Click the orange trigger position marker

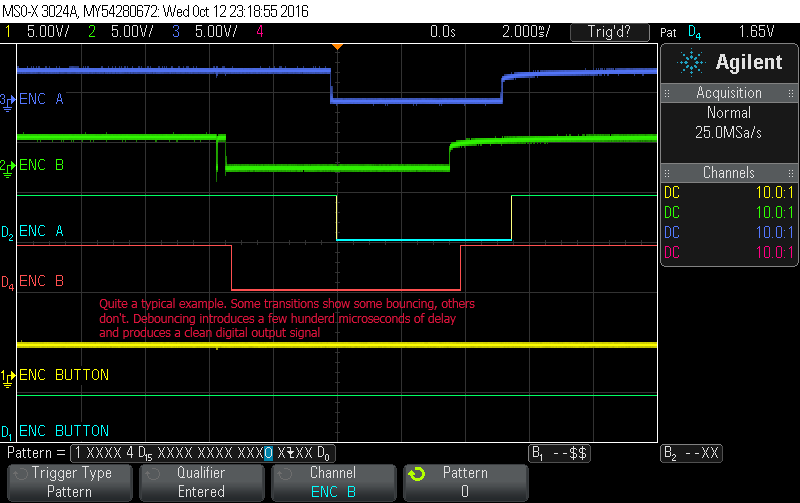pyautogui.click(x=338, y=47)
